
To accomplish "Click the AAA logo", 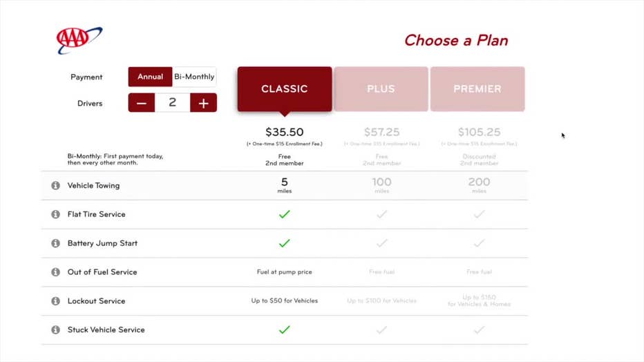I will tap(79, 40).
